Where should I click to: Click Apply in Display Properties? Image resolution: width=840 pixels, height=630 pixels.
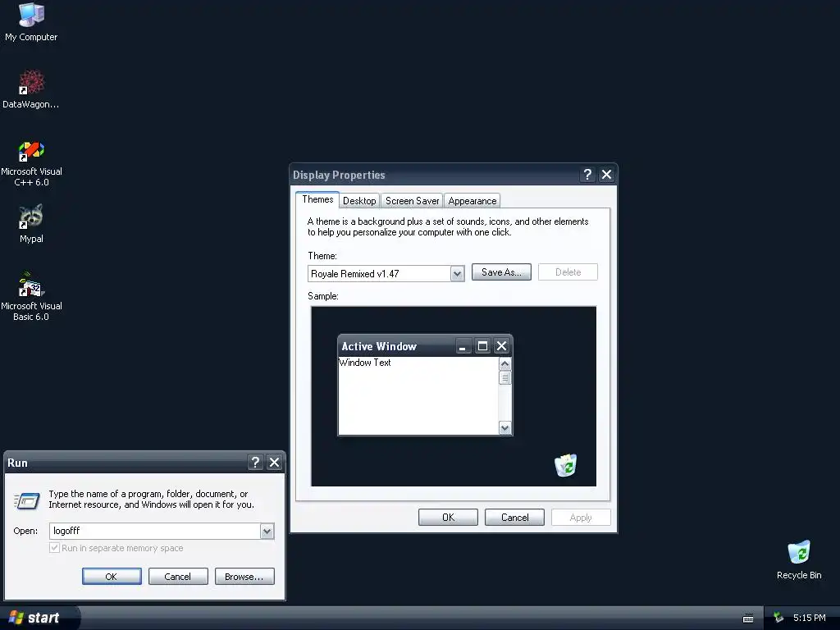click(581, 518)
